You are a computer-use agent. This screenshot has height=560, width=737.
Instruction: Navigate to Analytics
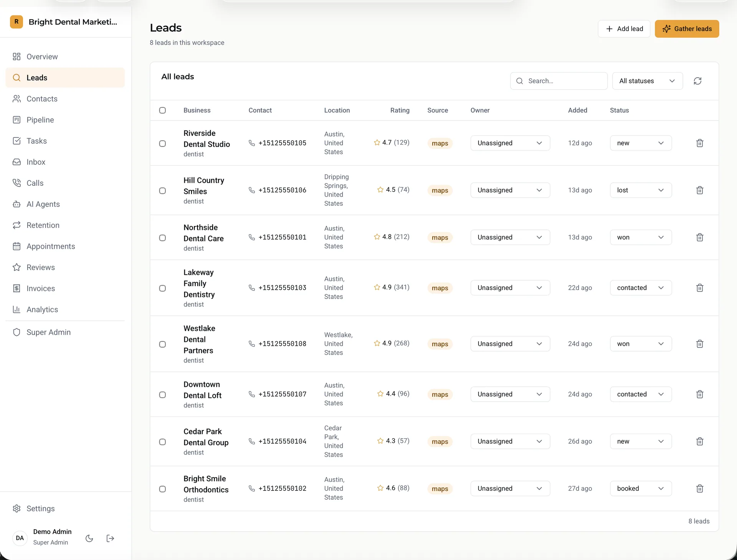point(65,309)
